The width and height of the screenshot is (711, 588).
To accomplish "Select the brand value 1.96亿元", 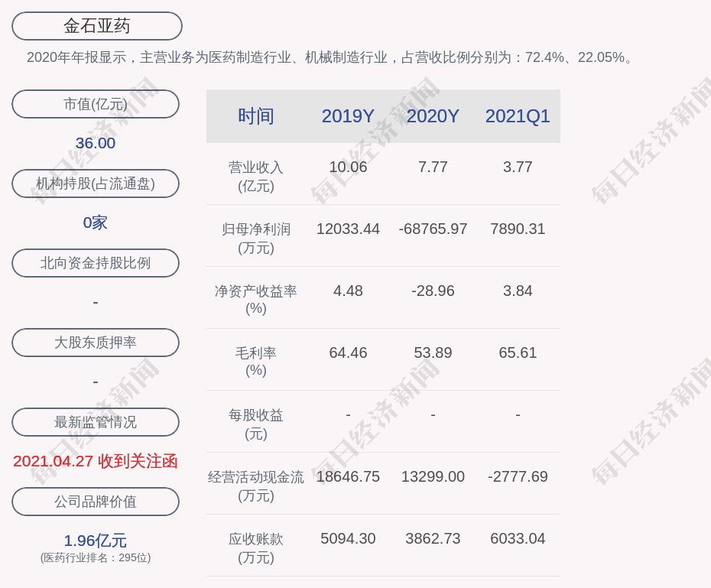I will tap(96, 541).
